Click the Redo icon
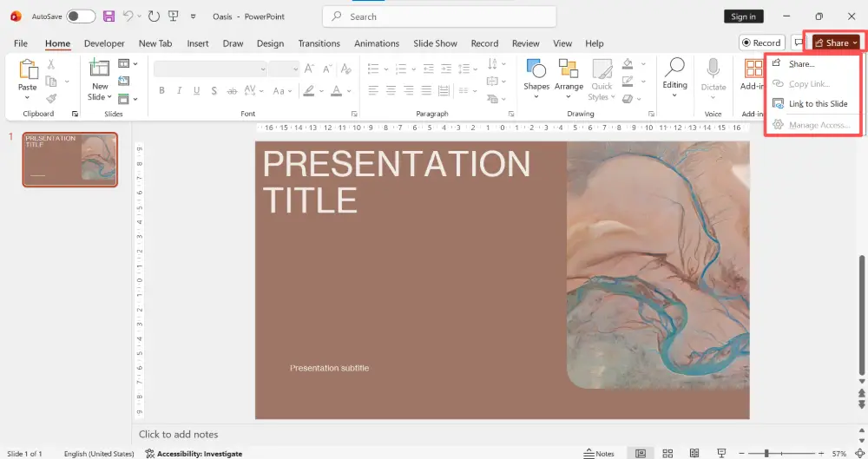Image resolution: width=868 pixels, height=459 pixels. (154, 16)
